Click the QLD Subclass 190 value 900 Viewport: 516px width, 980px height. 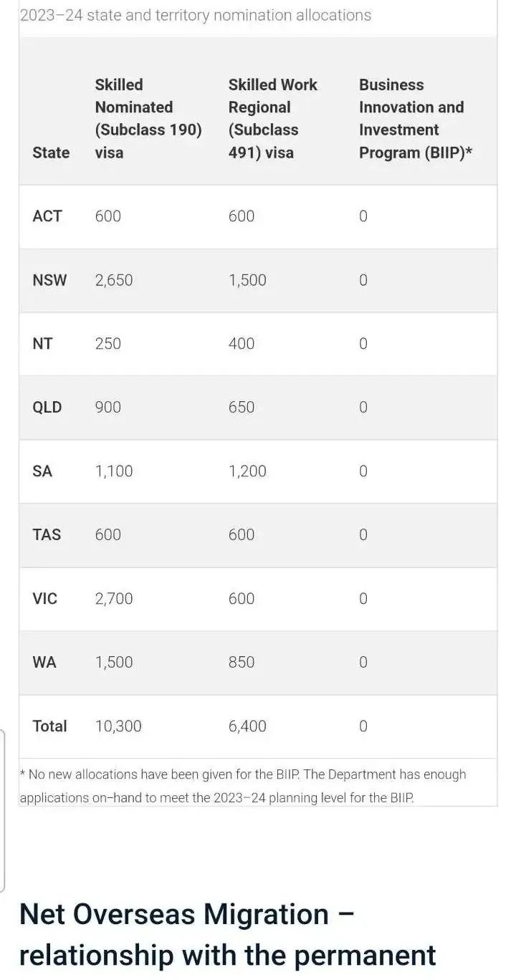(108, 408)
